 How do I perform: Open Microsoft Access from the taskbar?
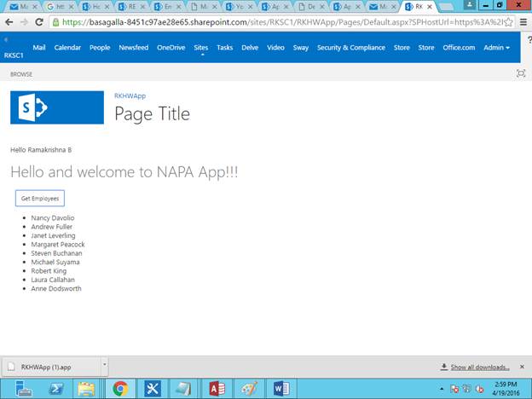point(217,389)
